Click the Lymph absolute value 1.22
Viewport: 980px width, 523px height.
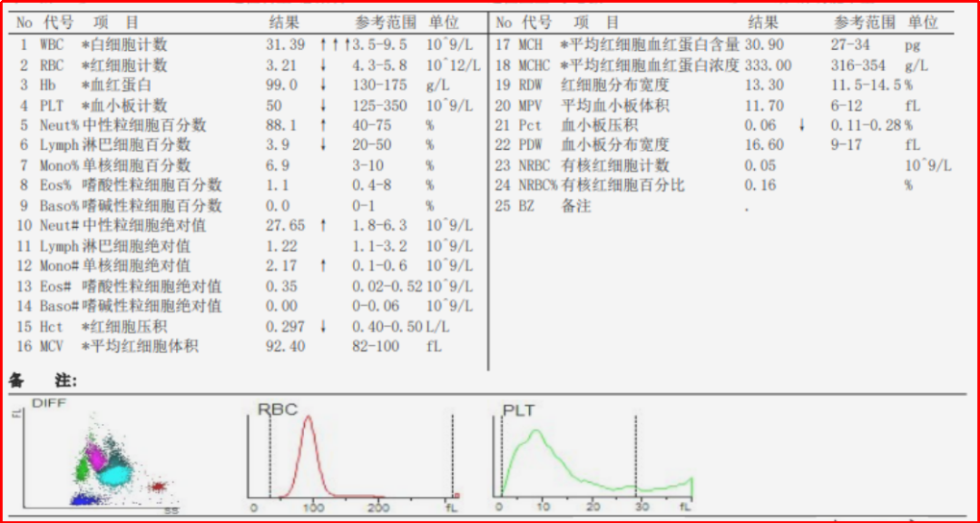(282, 246)
